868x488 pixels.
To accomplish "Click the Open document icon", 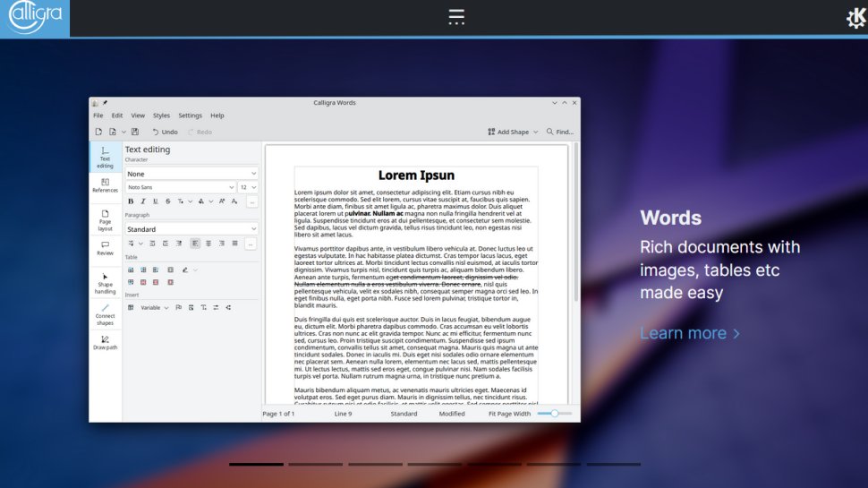I will (x=113, y=132).
